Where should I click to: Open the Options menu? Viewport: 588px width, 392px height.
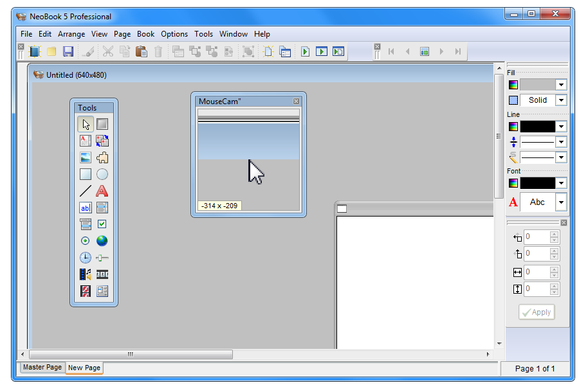(x=174, y=34)
